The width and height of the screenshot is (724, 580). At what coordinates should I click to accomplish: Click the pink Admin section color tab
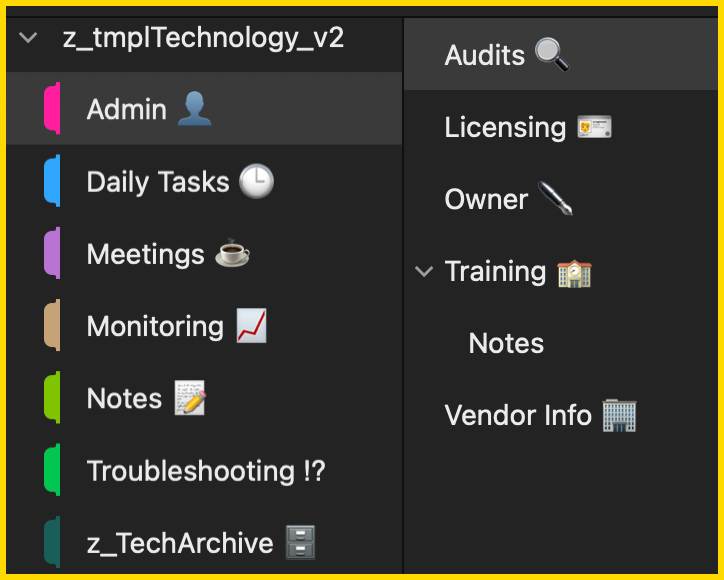pos(52,109)
